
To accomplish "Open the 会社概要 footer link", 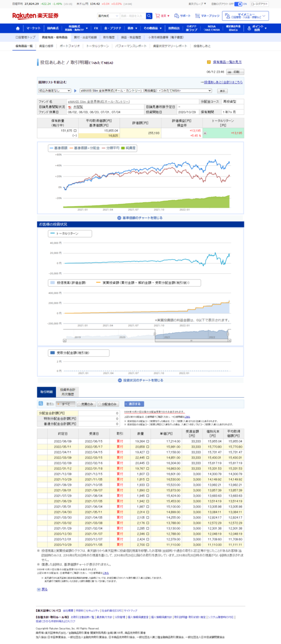I will [68, 611].
